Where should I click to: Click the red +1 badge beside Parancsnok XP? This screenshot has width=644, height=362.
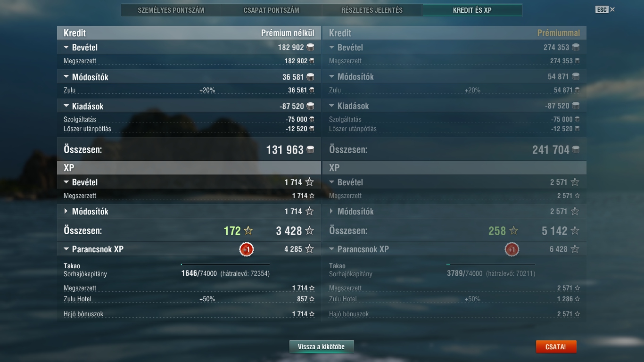(x=246, y=249)
